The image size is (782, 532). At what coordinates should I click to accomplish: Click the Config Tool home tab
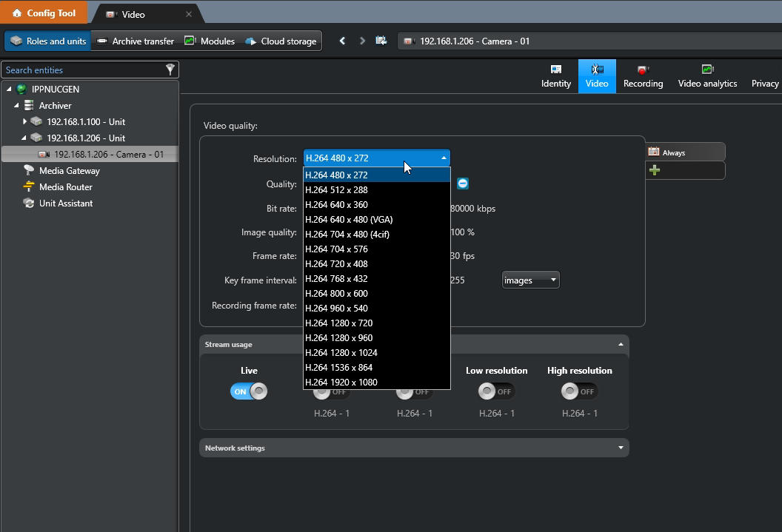(x=44, y=13)
